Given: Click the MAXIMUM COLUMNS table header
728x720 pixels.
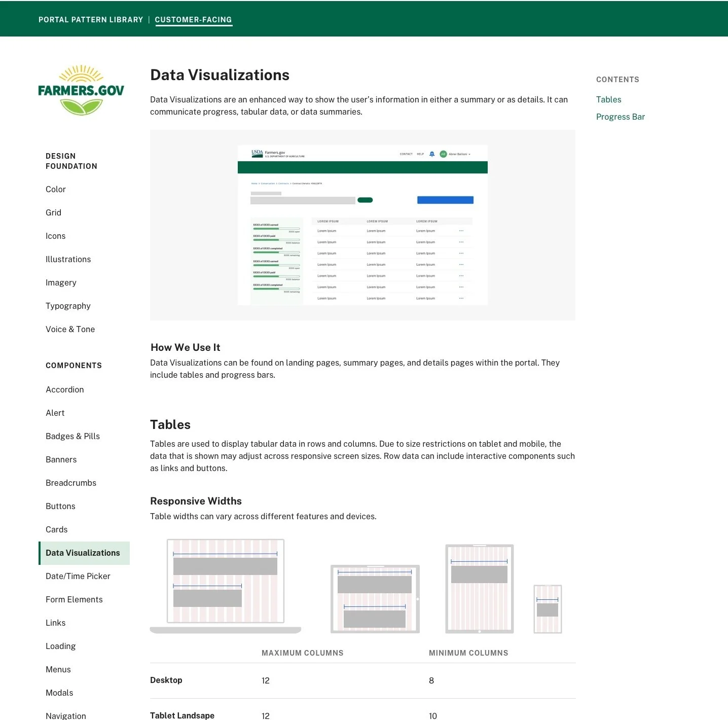Looking at the screenshot, I should tap(303, 653).
